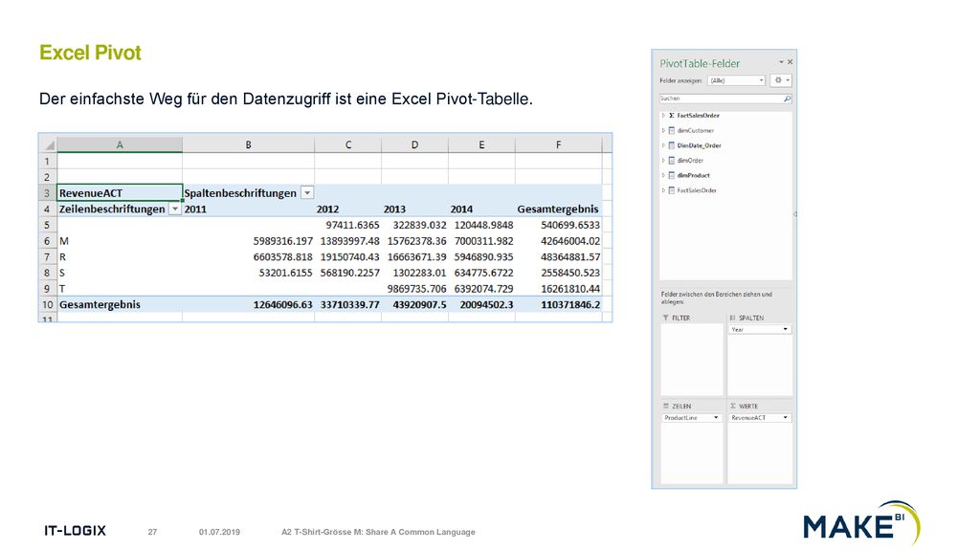Click the 2014 column label cell
This screenshot has height=551, width=980.
(x=482, y=209)
